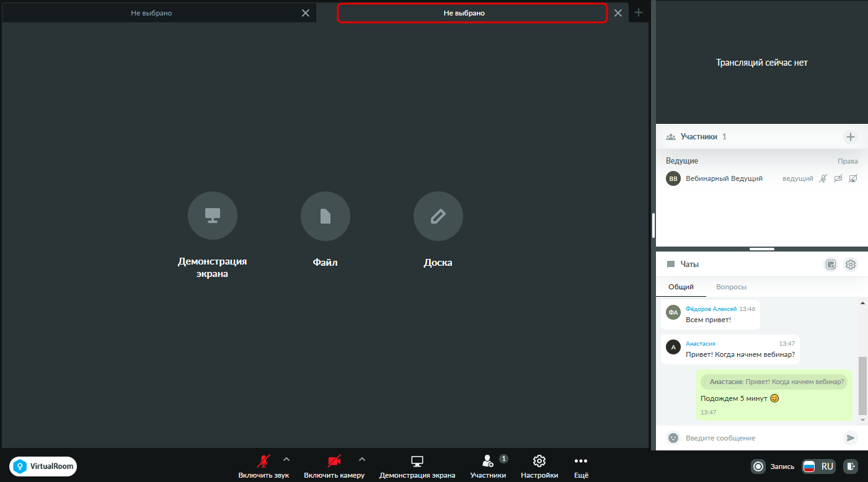Click the chat scrollbar up arrow
Image resolution: width=868 pixels, height=482 pixels.
click(862, 303)
